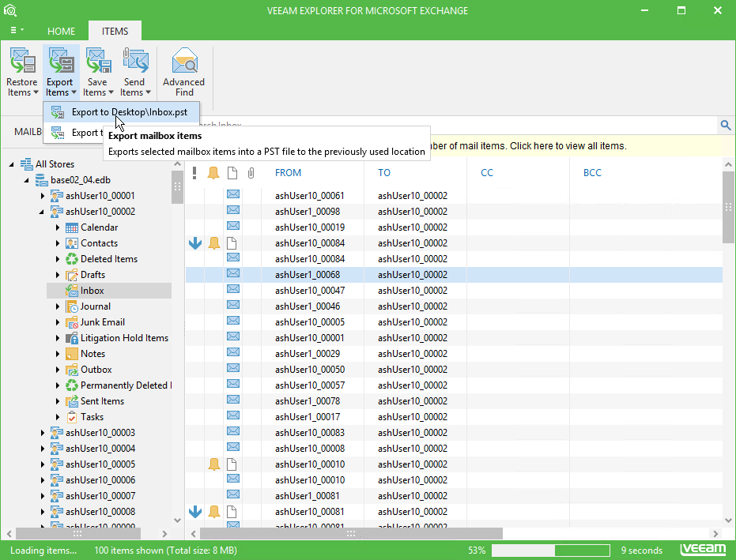Open the Save Items dropdown arrow
This screenshot has width=736, height=560.
[x=111, y=92]
